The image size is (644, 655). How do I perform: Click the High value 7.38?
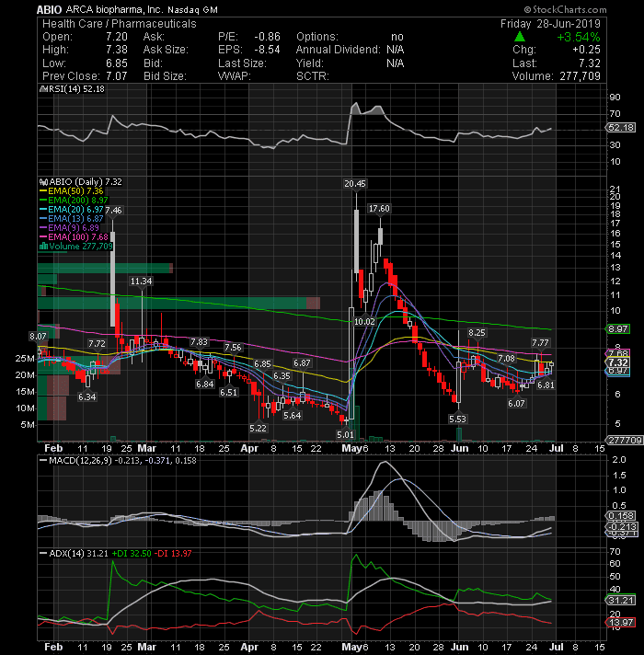(117, 50)
